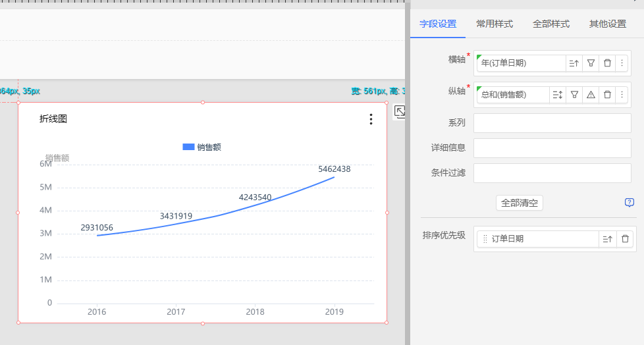Switch to the 常用样式 tab
The height and width of the screenshot is (345, 644).
pos(495,24)
